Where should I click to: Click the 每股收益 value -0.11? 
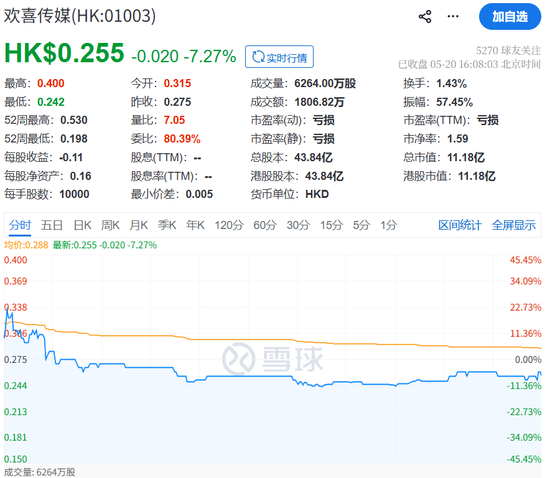tap(71, 157)
